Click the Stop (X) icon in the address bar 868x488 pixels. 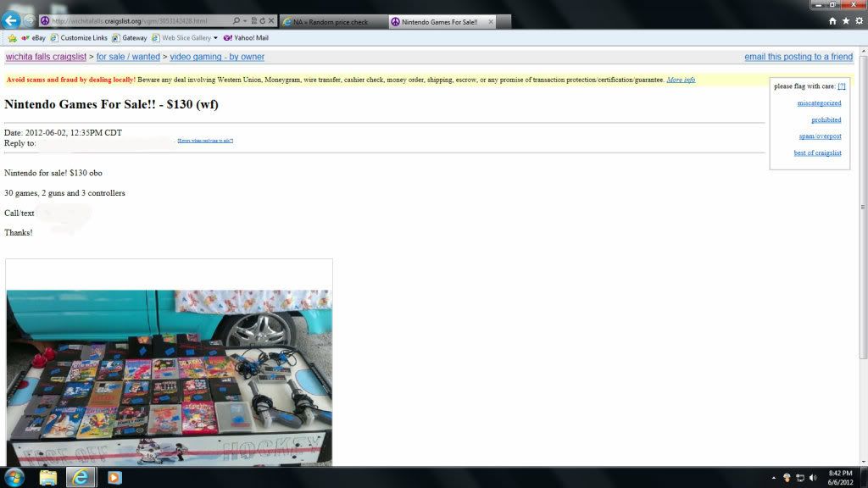[270, 20]
